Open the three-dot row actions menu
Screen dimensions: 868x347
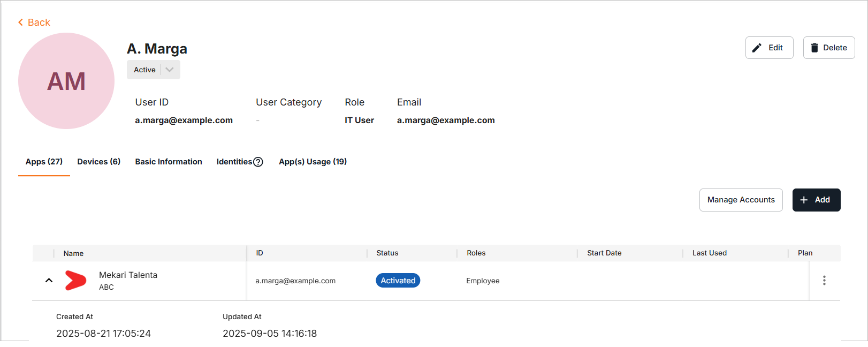click(x=824, y=280)
